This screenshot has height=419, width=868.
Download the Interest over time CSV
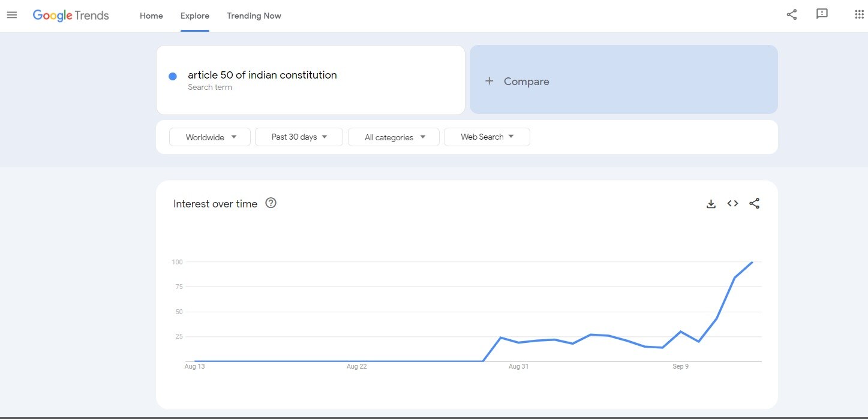pos(711,204)
